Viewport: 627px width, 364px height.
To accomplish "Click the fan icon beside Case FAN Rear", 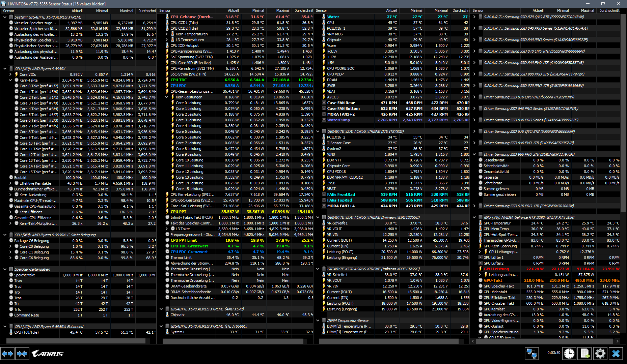I will (x=324, y=103).
